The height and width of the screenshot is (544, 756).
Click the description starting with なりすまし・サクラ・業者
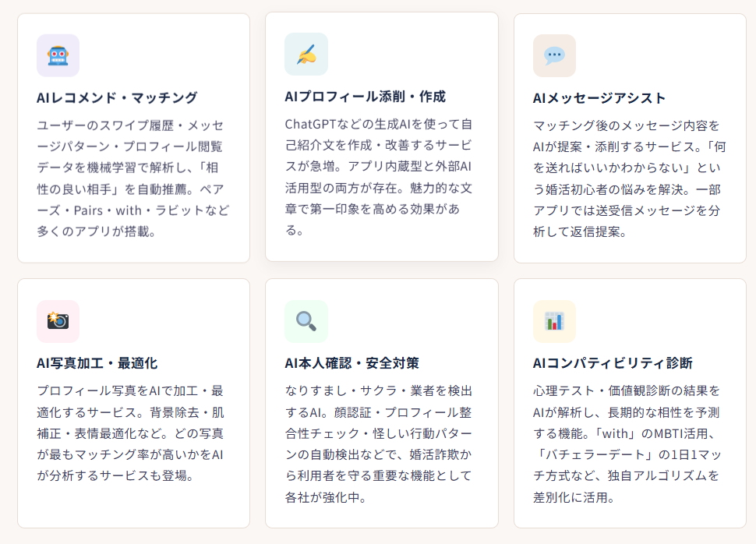point(379,390)
